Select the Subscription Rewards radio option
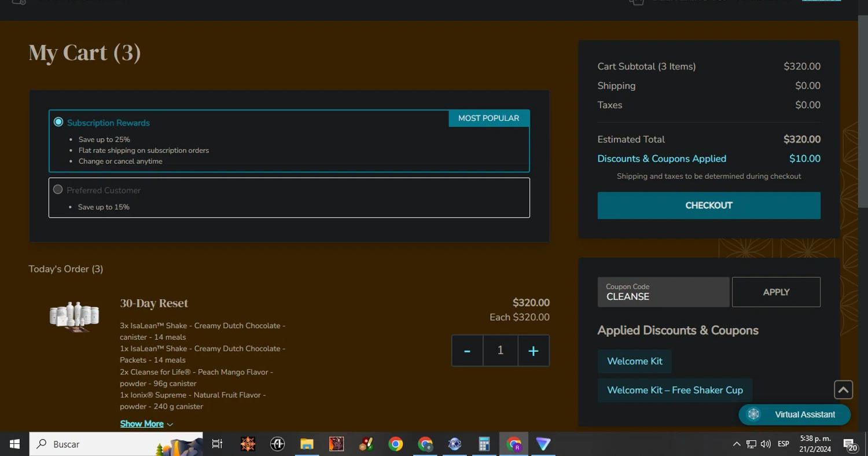The height and width of the screenshot is (456, 868). (58, 122)
